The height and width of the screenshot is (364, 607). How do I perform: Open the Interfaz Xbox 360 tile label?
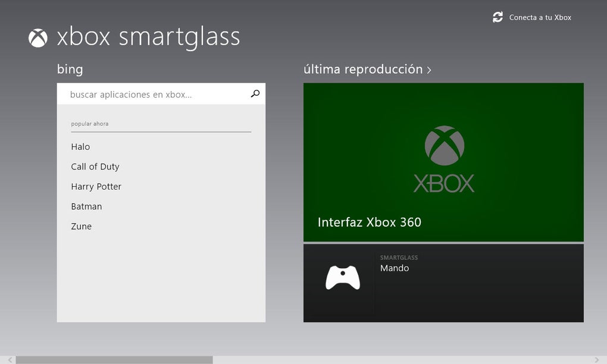(370, 222)
